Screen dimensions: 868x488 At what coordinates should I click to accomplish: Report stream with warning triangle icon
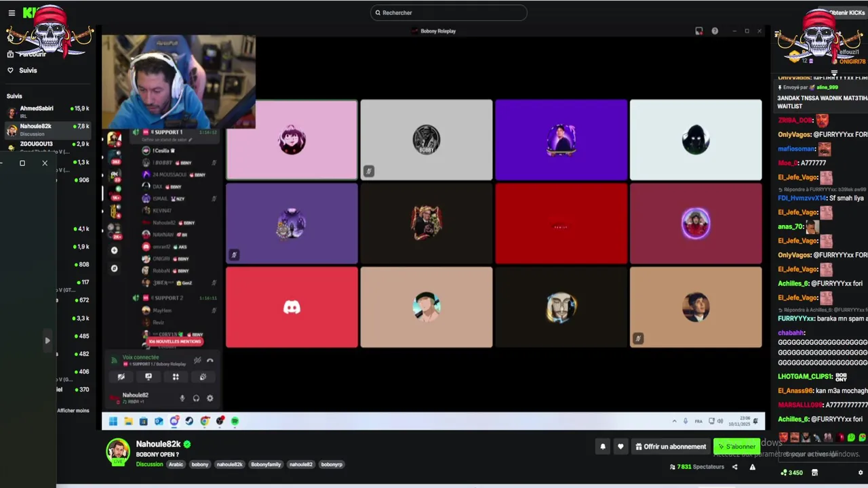(752, 467)
